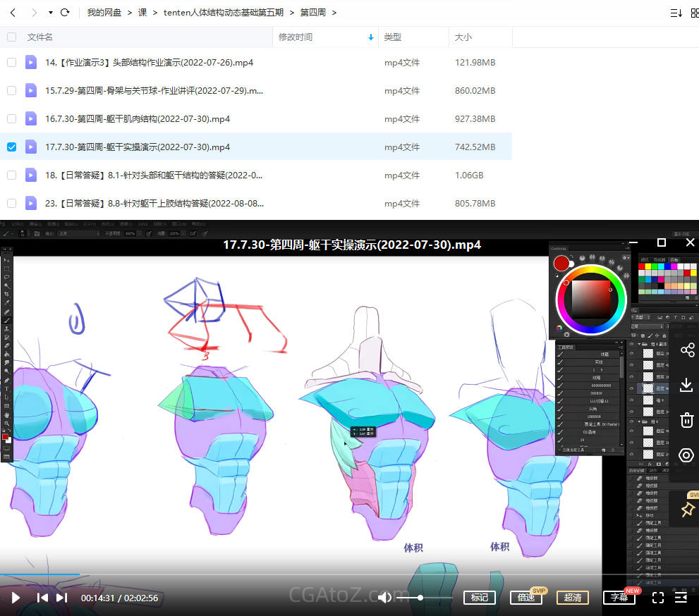Uncheck the 17.7.30 torso demo file

pos(11,147)
